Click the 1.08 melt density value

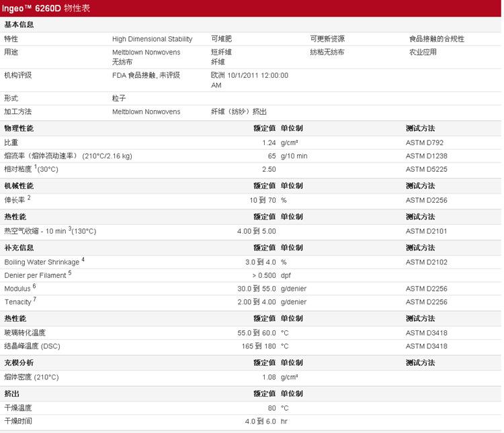point(269,377)
